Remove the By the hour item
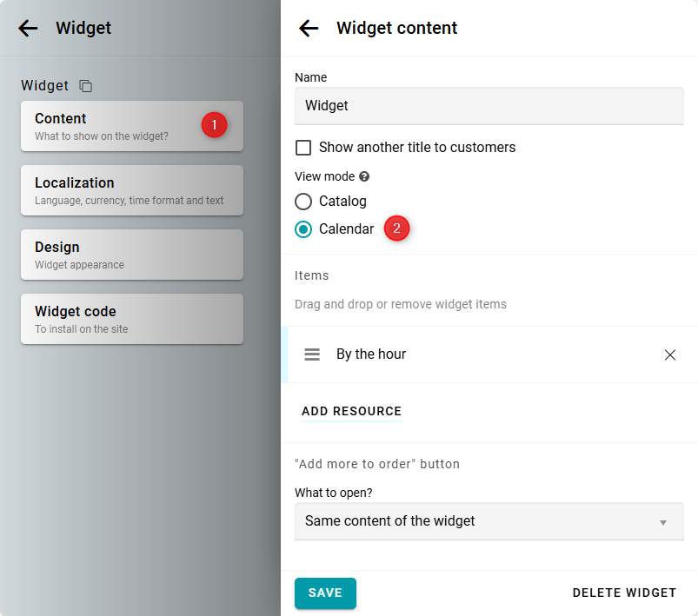This screenshot has width=698, height=616. 669,354
